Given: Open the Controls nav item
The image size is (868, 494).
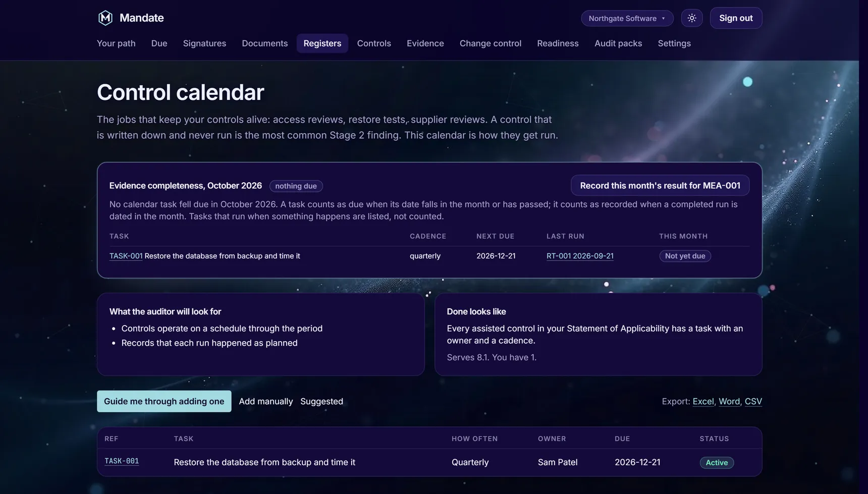Looking at the screenshot, I should coord(374,43).
